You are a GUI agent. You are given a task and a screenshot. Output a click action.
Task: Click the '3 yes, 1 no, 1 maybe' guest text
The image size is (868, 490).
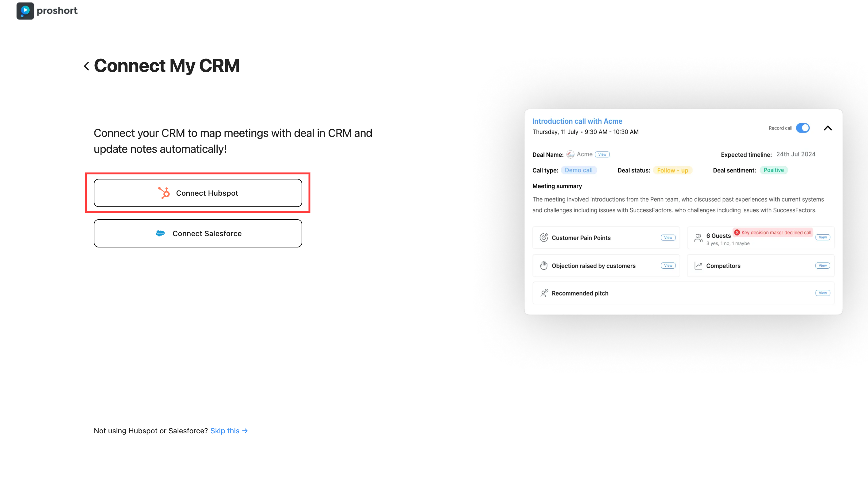pos(728,243)
